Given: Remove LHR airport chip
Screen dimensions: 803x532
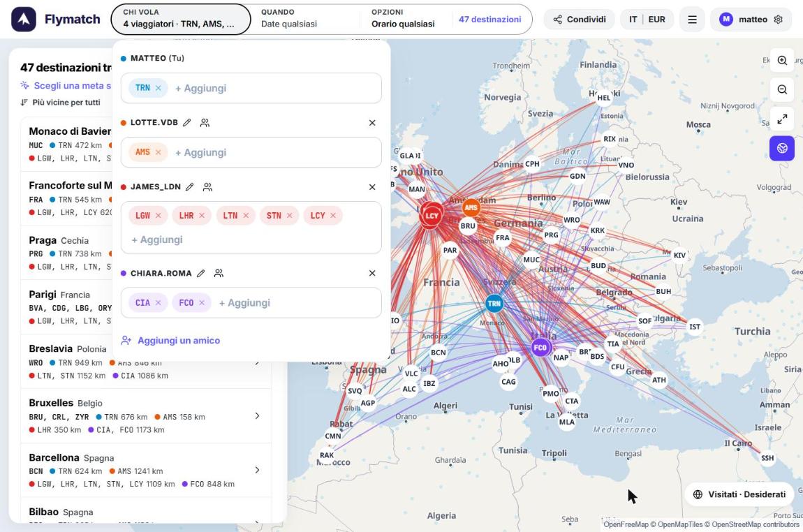Looking at the screenshot, I should click(x=202, y=216).
